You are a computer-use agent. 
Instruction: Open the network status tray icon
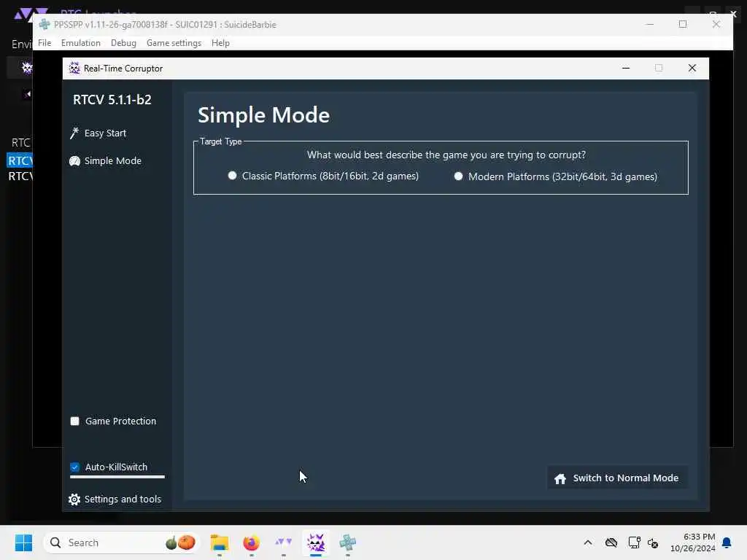click(634, 542)
